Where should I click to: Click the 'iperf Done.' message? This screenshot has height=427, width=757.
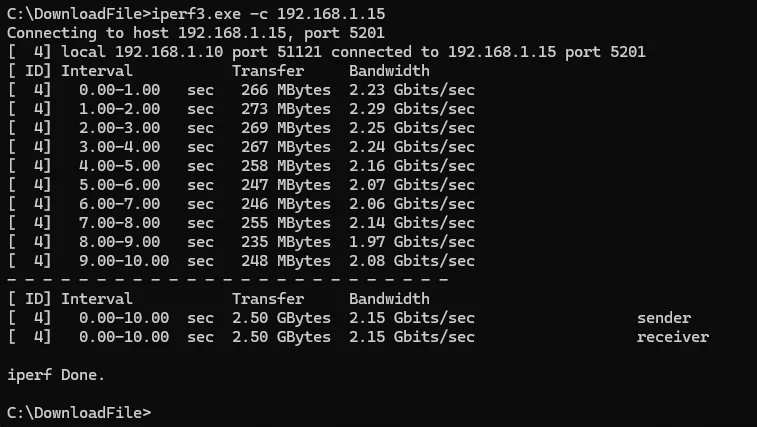pyautogui.click(x=56, y=375)
